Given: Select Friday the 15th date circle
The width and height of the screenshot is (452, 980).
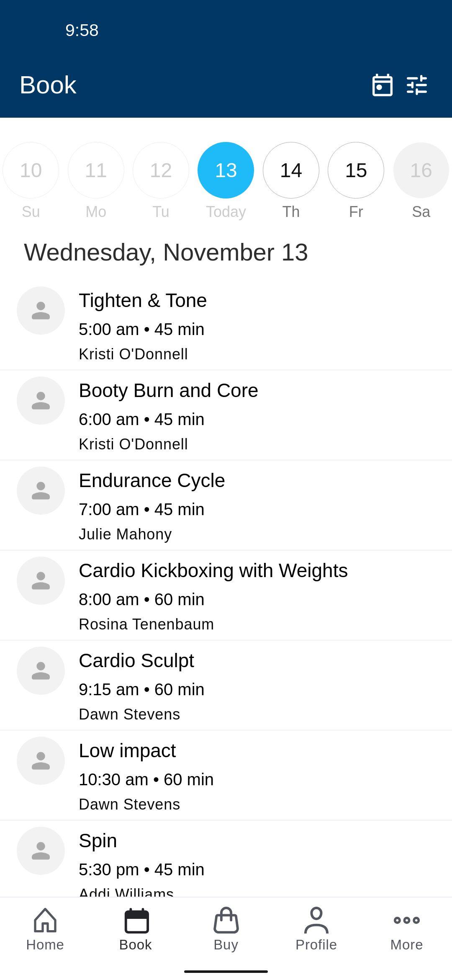Looking at the screenshot, I should coord(356,170).
